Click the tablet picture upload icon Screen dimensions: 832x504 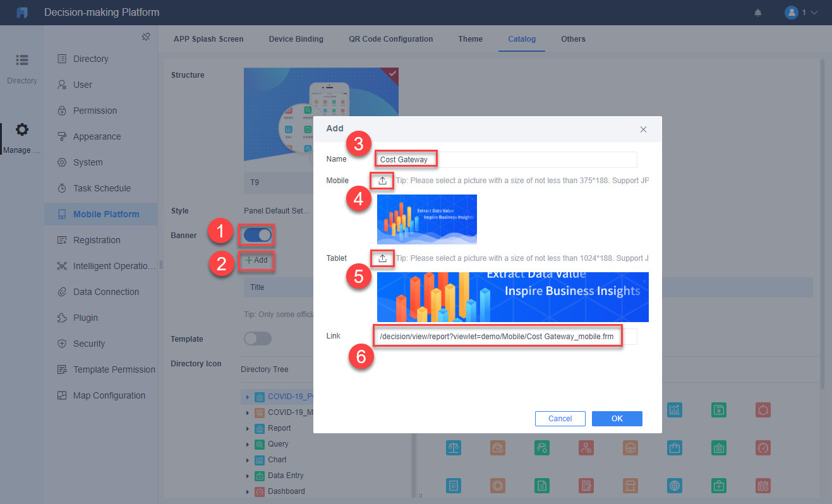pos(382,258)
